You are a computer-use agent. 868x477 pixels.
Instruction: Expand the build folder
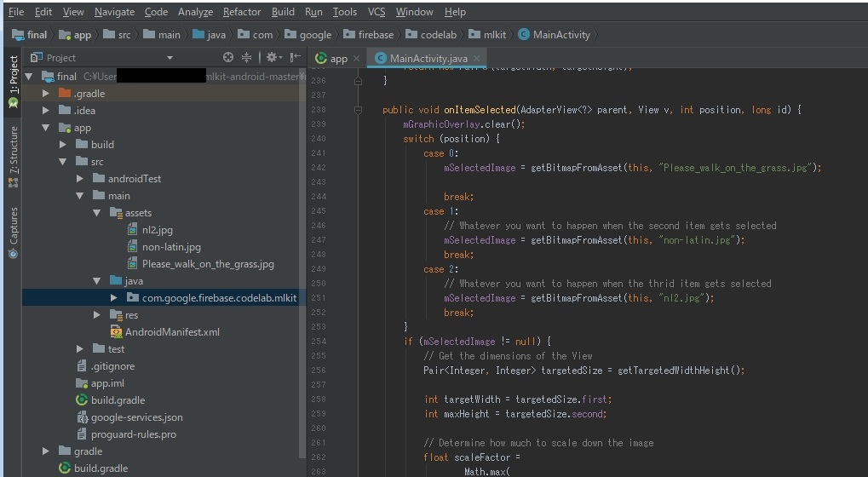tap(63, 145)
